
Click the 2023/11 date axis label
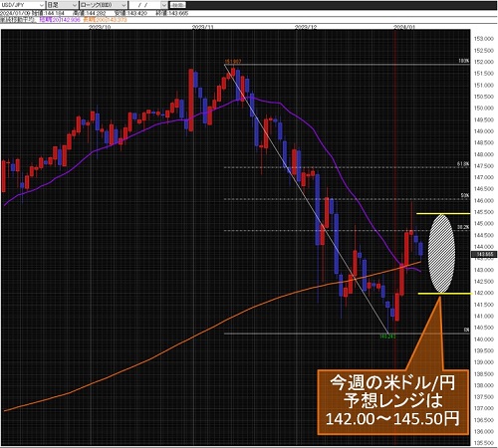(202, 27)
